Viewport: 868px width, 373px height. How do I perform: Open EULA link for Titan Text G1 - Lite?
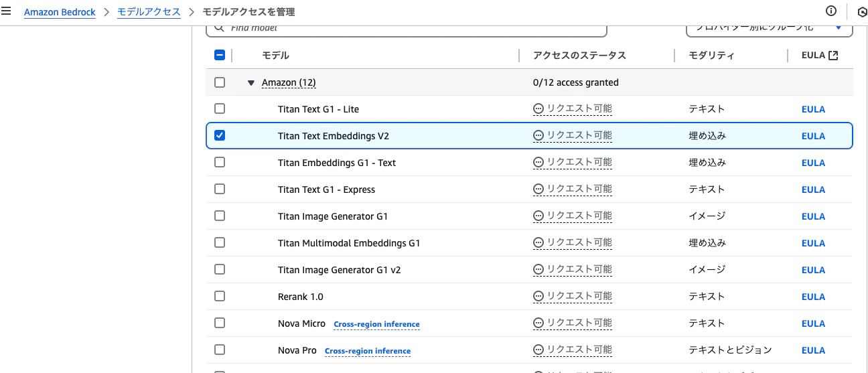(x=813, y=109)
